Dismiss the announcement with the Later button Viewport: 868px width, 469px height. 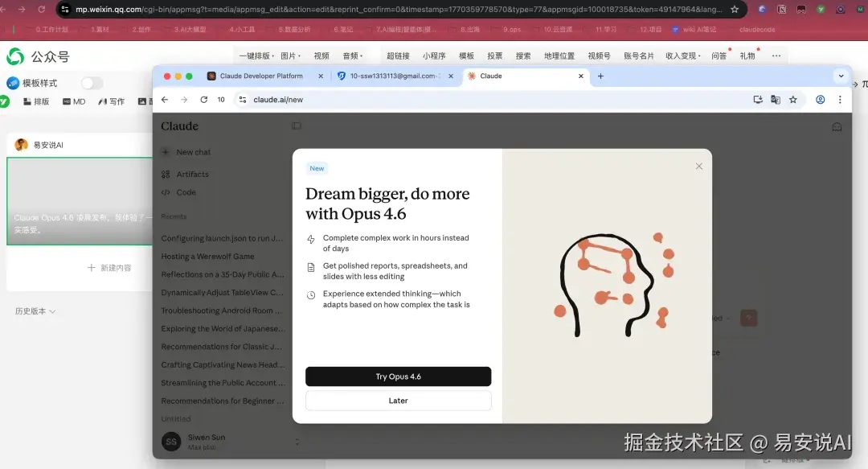397,400
